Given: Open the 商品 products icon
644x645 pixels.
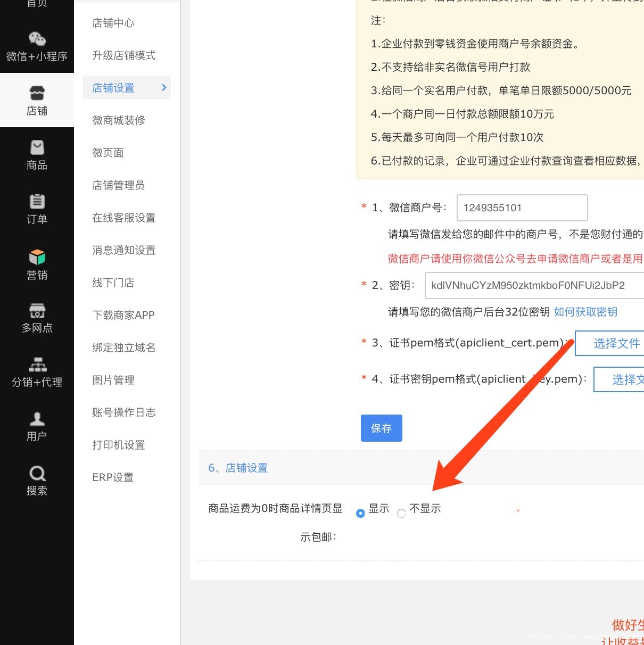Looking at the screenshot, I should (x=37, y=147).
